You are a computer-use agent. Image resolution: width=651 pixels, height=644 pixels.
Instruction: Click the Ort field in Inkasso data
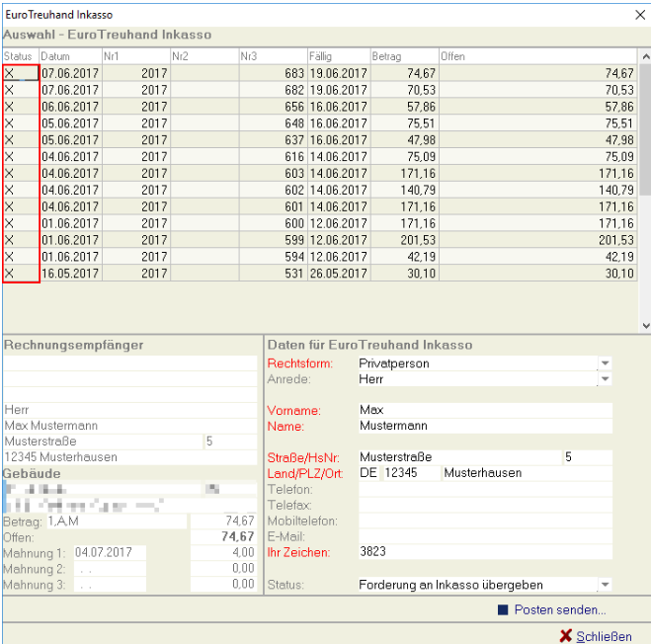point(528,473)
